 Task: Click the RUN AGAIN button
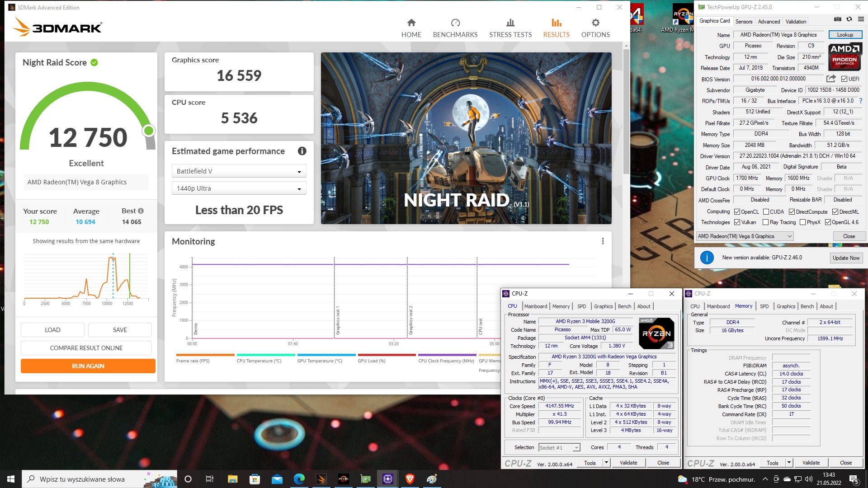point(88,366)
